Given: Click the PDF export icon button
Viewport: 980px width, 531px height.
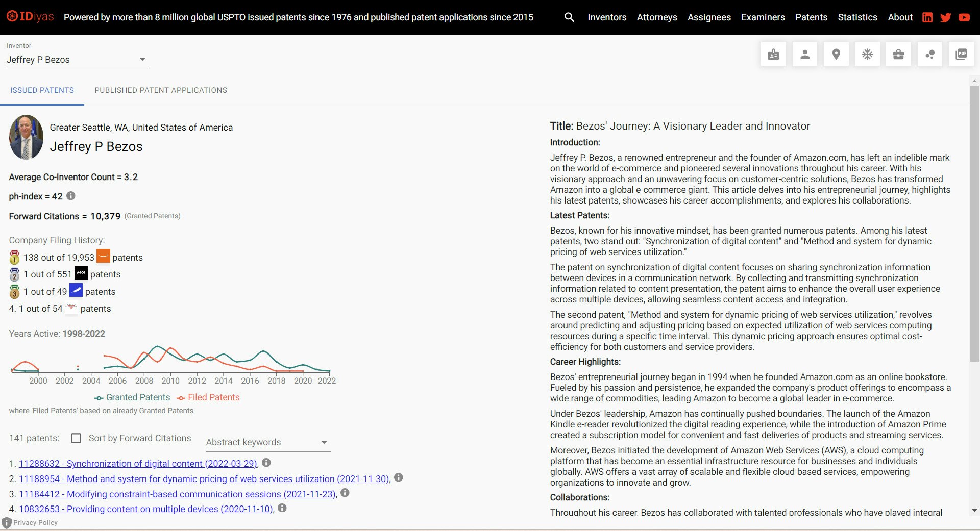Looking at the screenshot, I should [961, 54].
